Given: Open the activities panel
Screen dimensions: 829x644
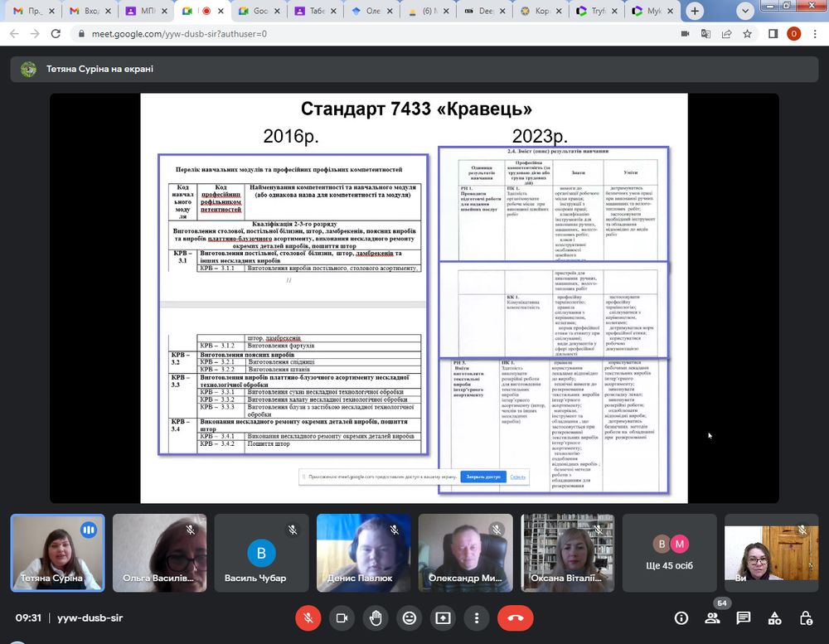Looking at the screenshot, I should click(775, 618).
